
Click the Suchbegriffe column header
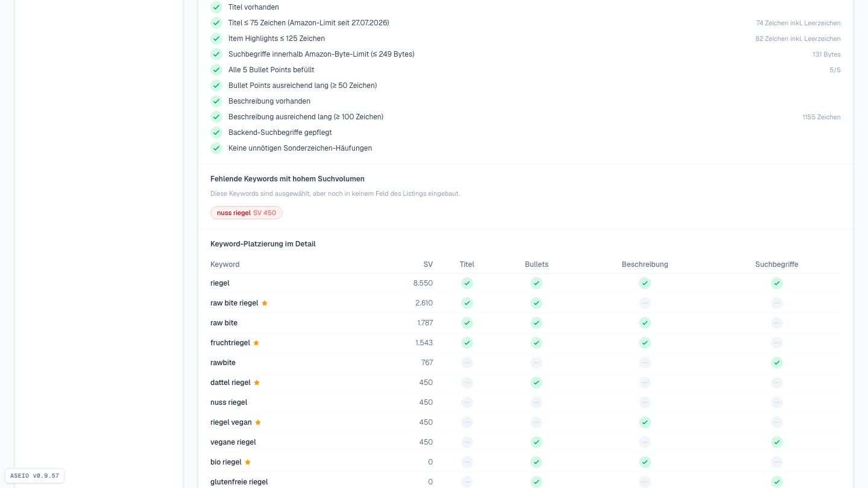pyautogui.click(x=777, y=264)
